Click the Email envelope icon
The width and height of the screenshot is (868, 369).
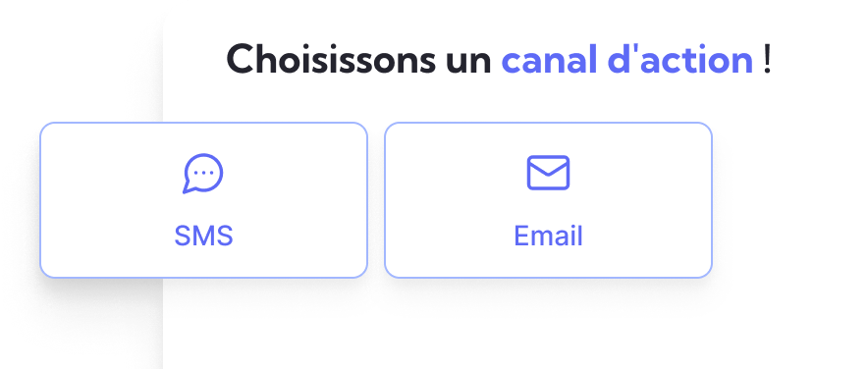548,173
